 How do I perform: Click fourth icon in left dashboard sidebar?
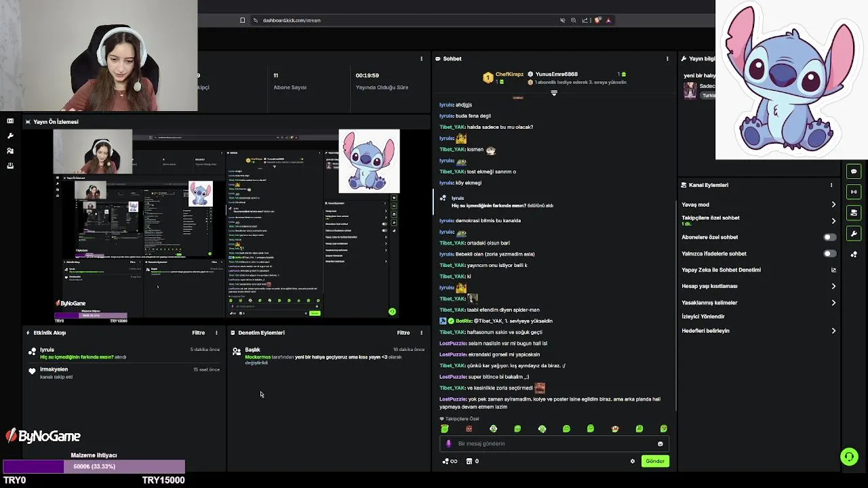pyautogui.click(x=10, y=165)
